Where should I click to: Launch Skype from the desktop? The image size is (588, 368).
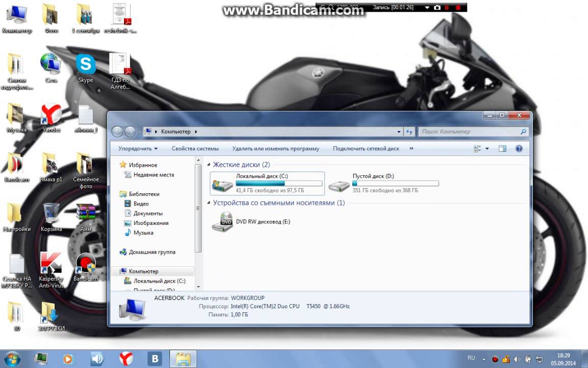(86, 68)
